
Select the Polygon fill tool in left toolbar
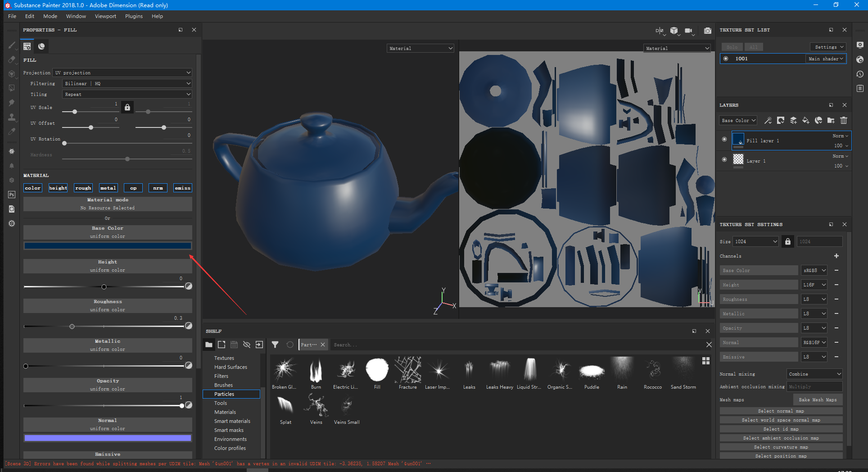pos(12,88)
